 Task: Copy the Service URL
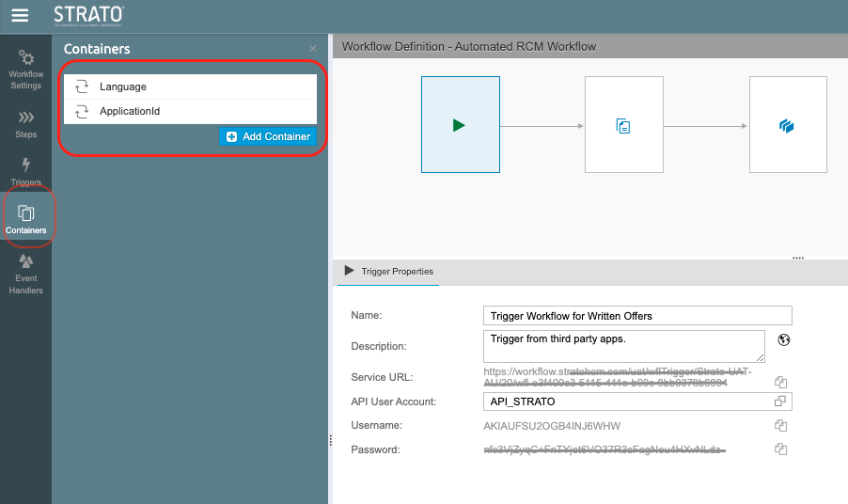(x=779, y=382)
